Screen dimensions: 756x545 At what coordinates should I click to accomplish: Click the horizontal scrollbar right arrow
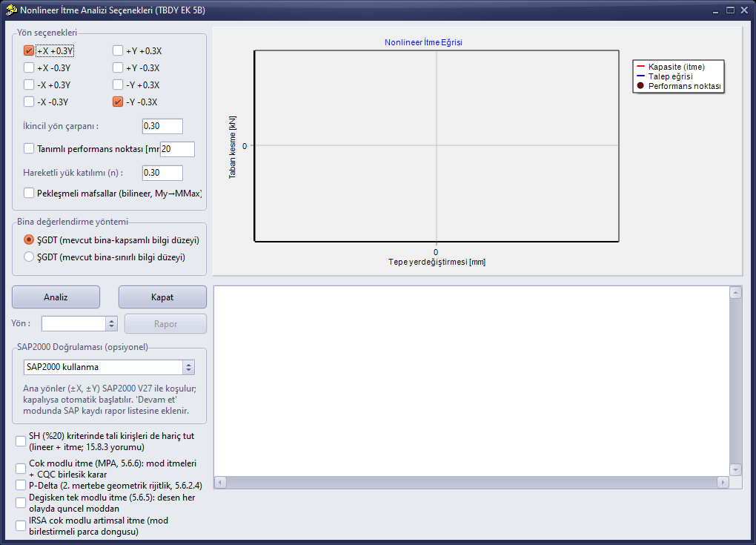723,482
